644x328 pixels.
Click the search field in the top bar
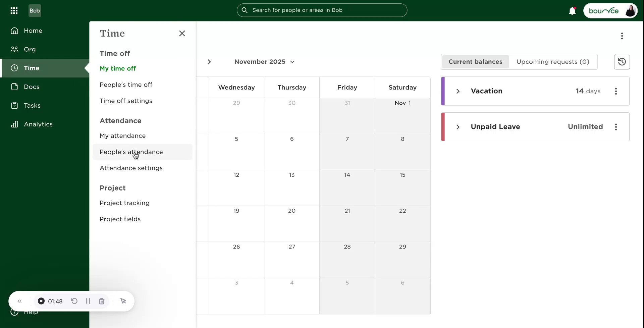click(322, 10)
